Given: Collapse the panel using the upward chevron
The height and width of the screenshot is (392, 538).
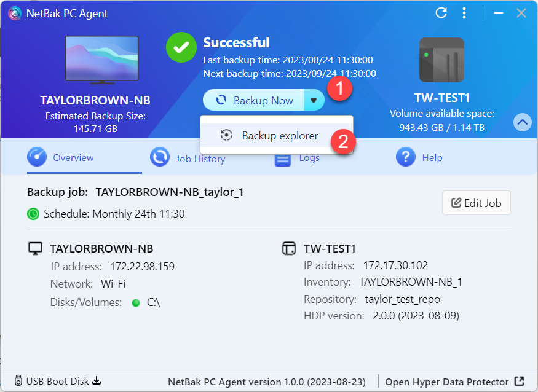Looking at the screenshot, I should coord(522,122).
